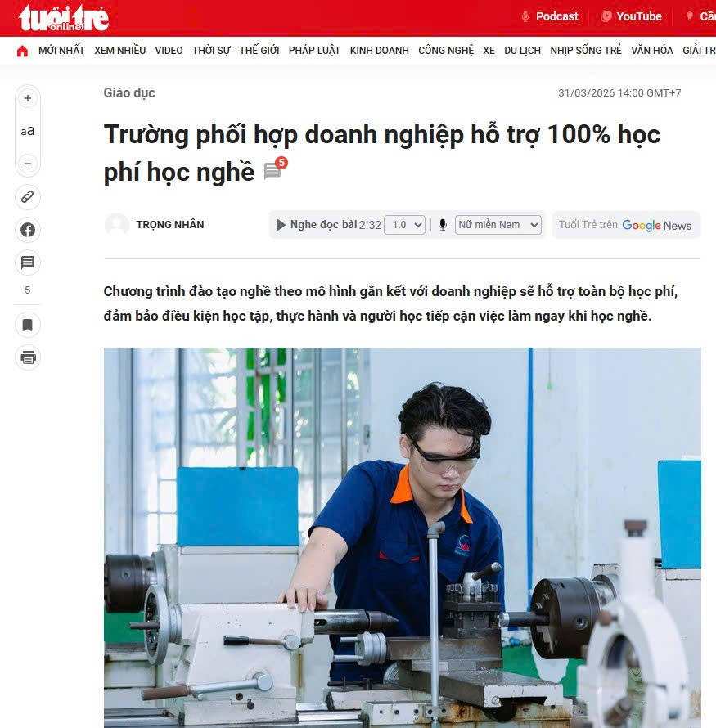Image resolution: width=716 pixels, height=728 pixels.
Task: Print the article using printer icon
Action: point(28,357)
